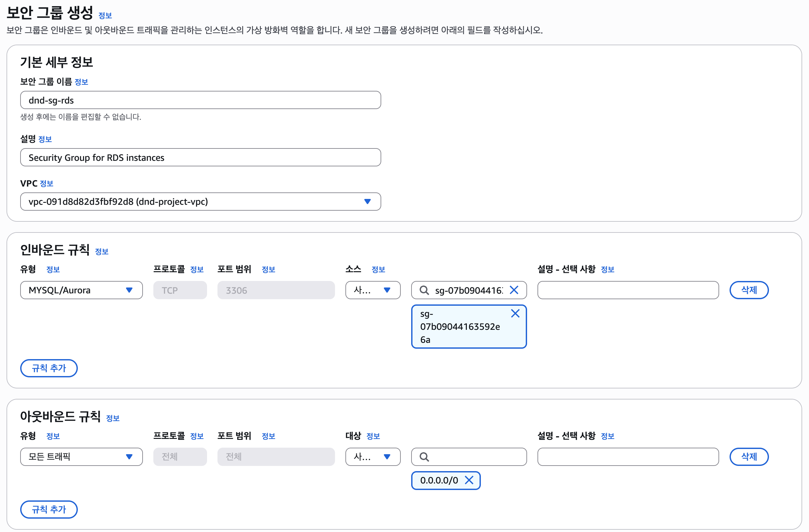Click the security group name field
Screen dimensions: 809x532
[200, 100]
